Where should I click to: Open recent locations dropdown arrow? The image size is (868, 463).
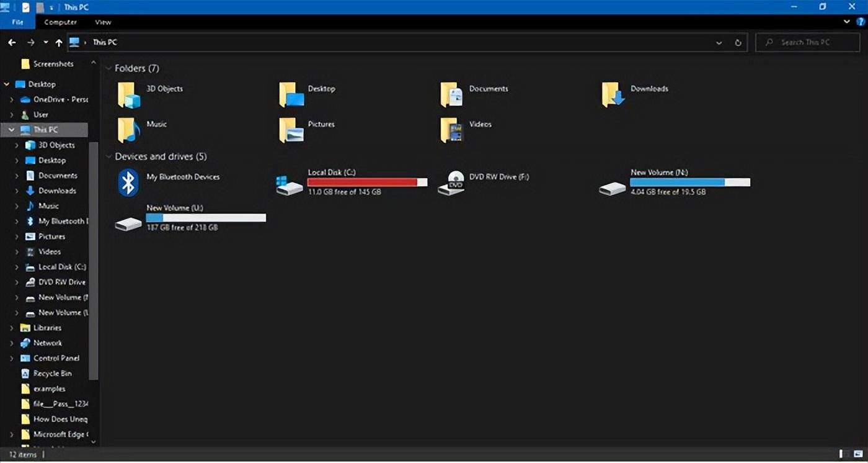(x=45, y=42)
